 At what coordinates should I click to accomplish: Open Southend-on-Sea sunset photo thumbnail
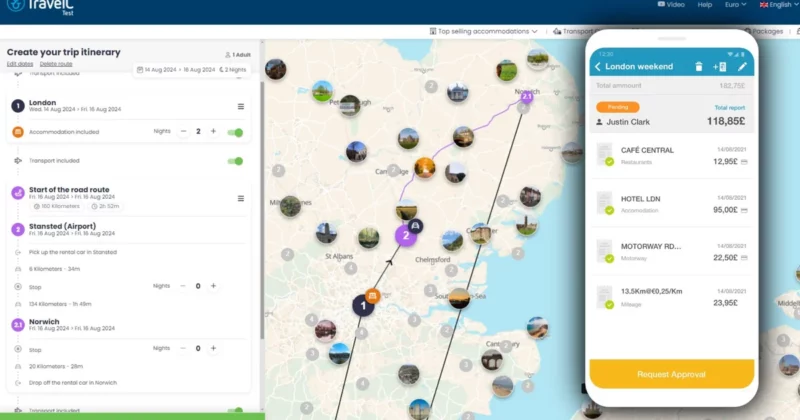[x=459, y=299]
